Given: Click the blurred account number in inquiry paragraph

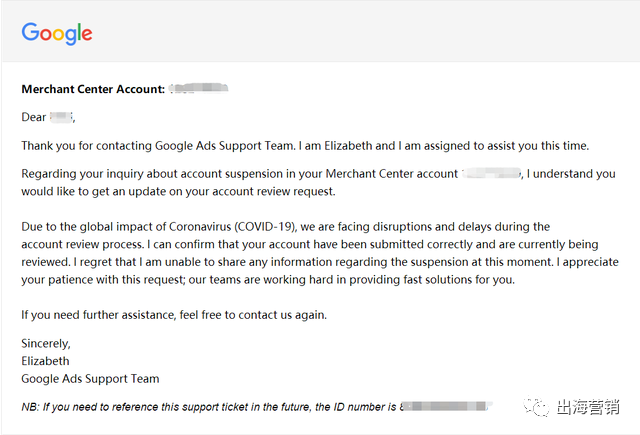Looking at the screenshot, I should click(491, 174).
